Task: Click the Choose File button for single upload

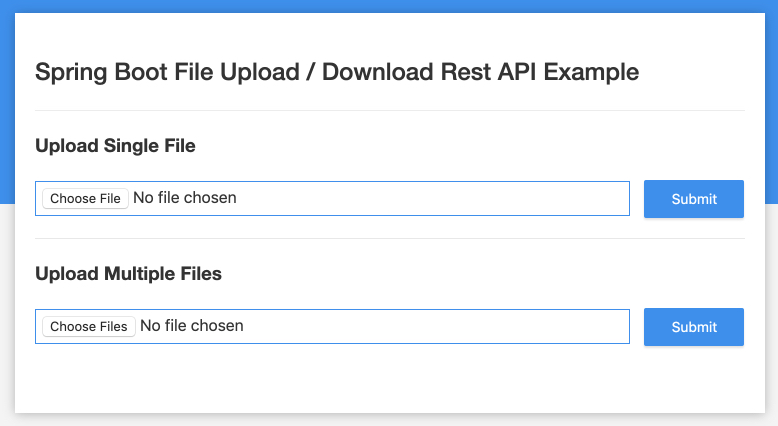Action: coord(85,198)
